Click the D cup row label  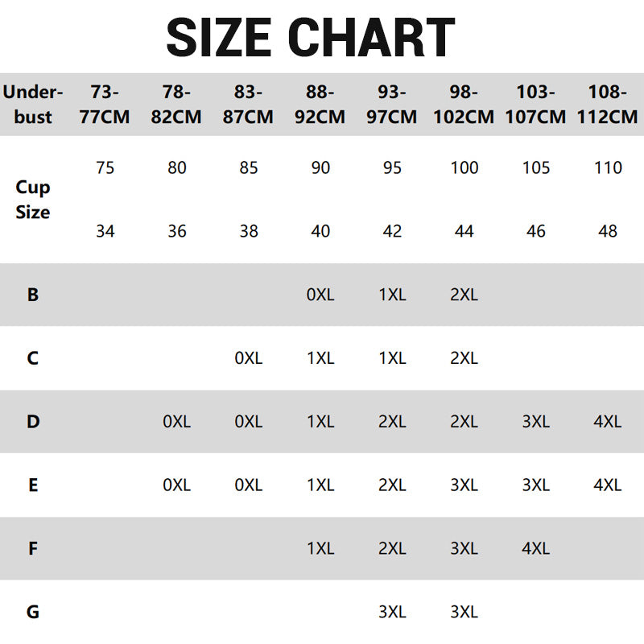[x=33, y=422]
